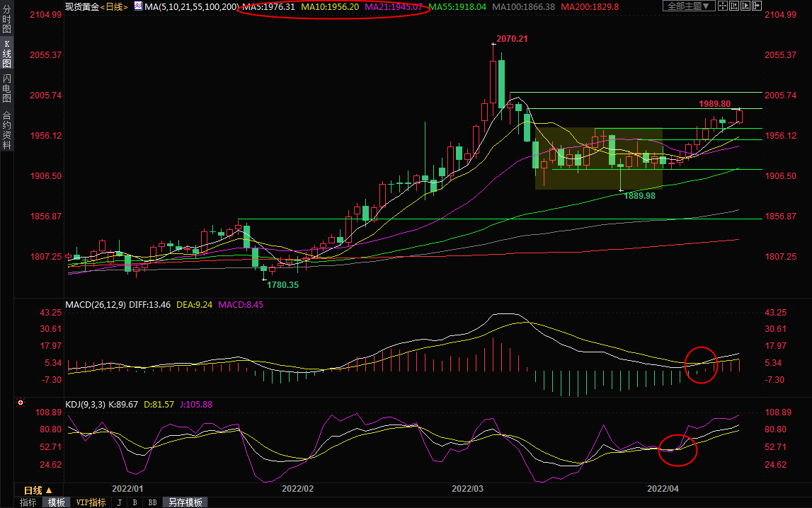Open the 合约资料 side tab
This screenshot has height=508, width=812.
(7, 130)
